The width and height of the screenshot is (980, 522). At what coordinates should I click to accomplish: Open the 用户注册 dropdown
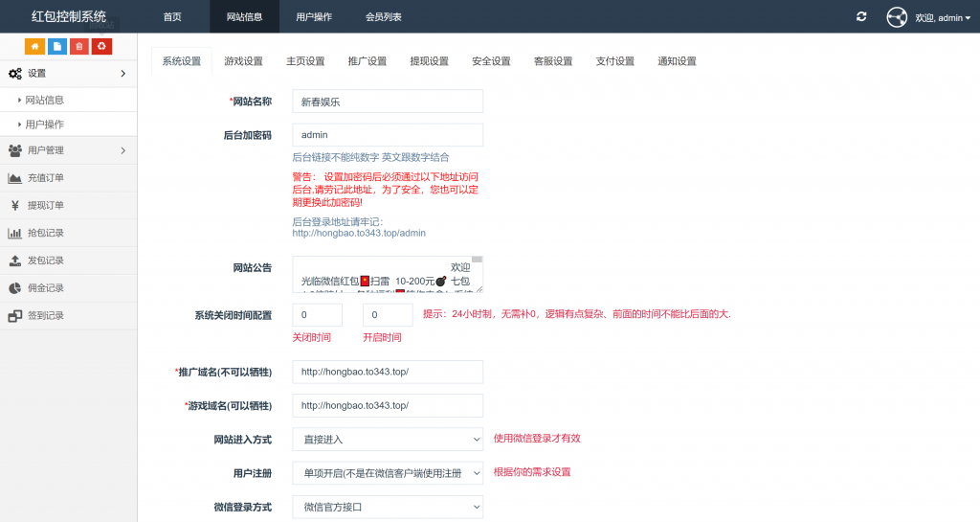pos(387,473)
